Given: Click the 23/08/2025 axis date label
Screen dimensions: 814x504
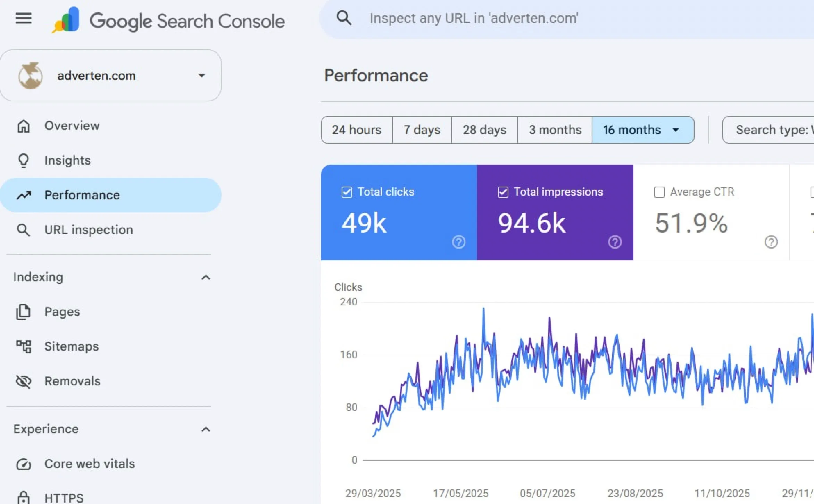Looking at the screenshot, I should tap(635, 493).
